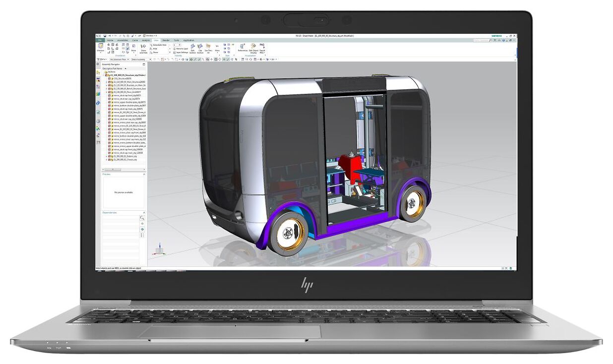This screenshot has height=364, width=613.
Task: Click the resource bar gear icon
Action: tap(98, 64)
